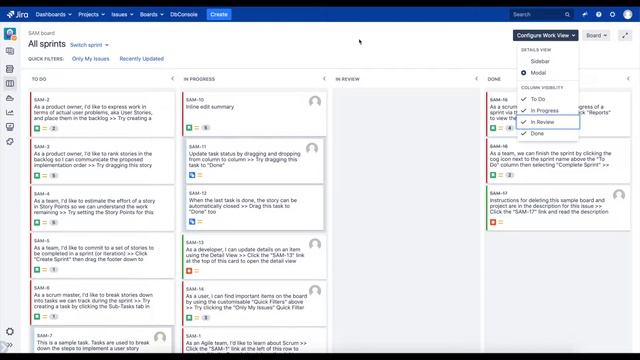Toggle In Review column visibility
The width and height of the screenshot is (640, 360).
coord(548,122)
